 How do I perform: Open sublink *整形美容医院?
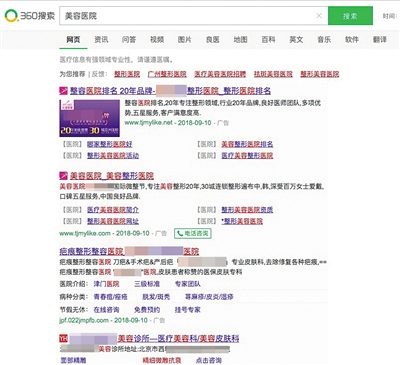pos(242,221)
